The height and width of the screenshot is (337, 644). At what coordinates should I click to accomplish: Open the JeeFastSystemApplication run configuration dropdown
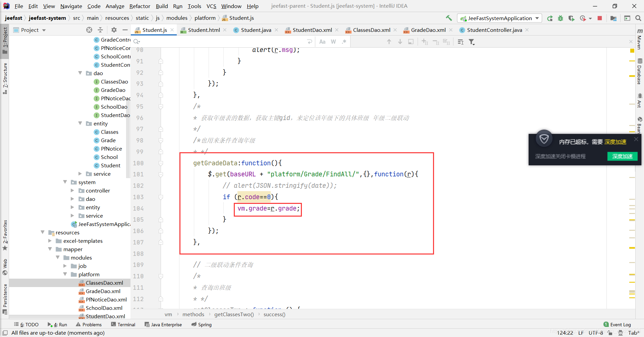499,18
